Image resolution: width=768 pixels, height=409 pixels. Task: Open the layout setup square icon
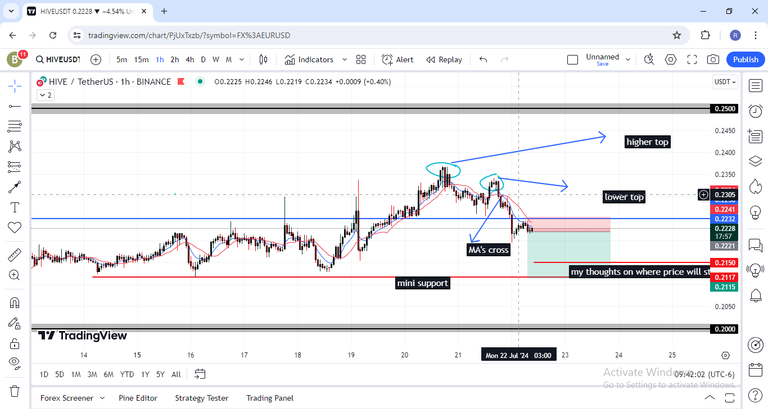[x=572, y=60]
